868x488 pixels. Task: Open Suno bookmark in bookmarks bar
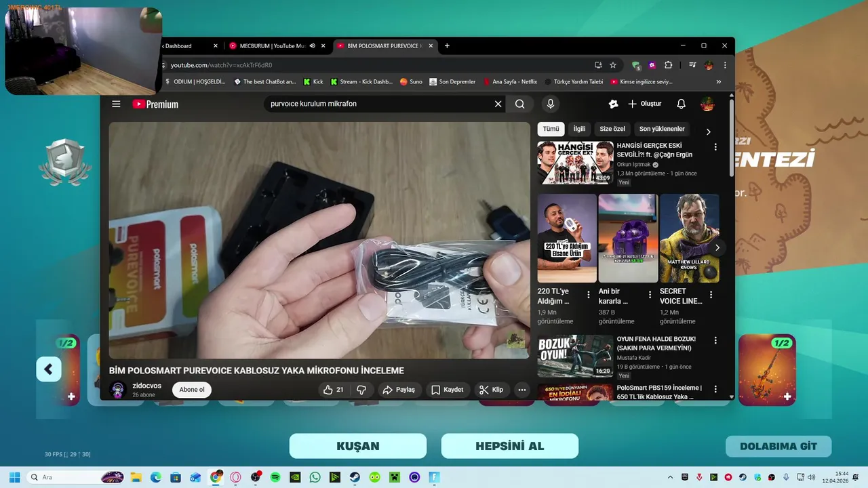[411, 81]
